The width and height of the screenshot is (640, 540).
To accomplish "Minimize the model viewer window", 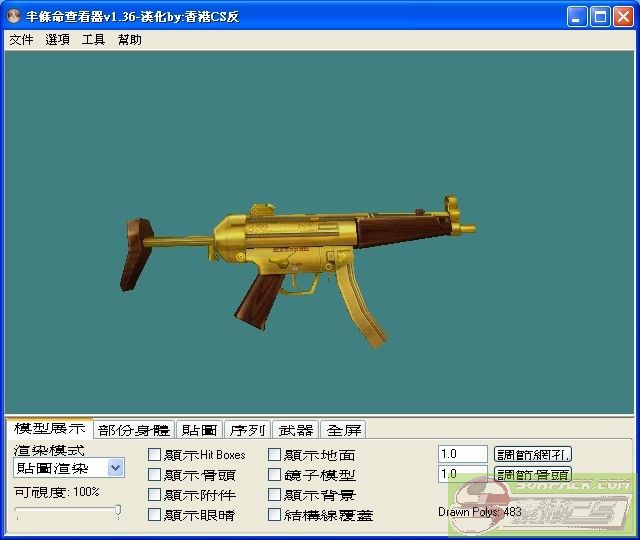I will click(577, 17).
